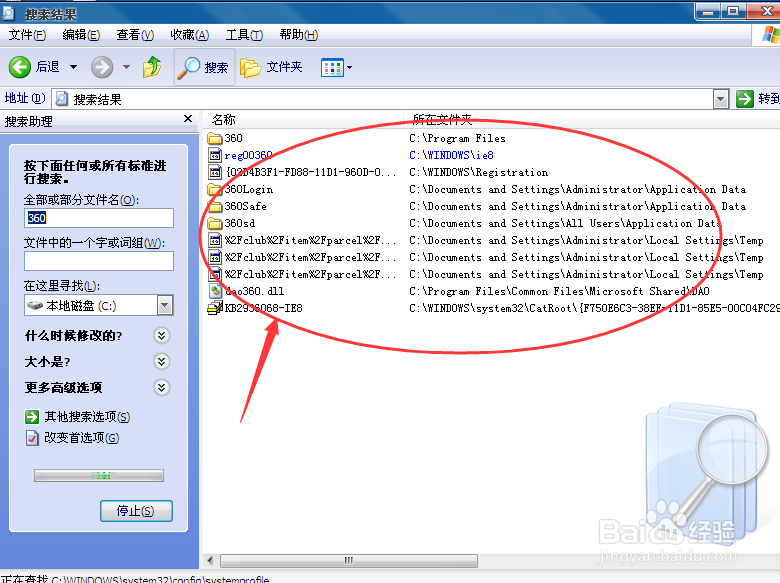Select the 360 folder icon
The image size is (780, 583).
tap(215, 138)
